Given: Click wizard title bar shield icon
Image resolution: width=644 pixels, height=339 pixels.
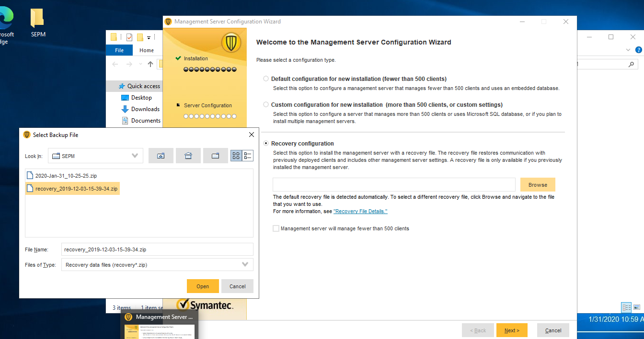Looking at the screenshot, I should click(x=168, y=22).
